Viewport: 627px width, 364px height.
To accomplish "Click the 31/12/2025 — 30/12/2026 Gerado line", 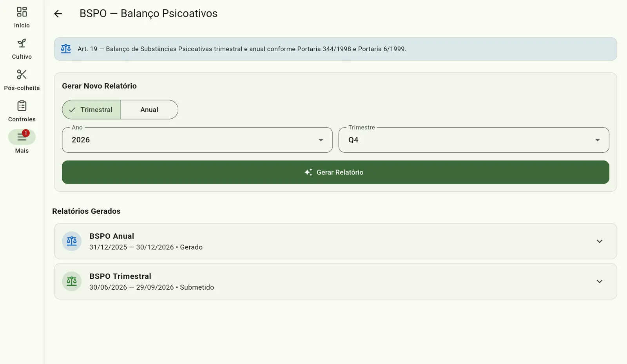I will [x=146, y=247].
